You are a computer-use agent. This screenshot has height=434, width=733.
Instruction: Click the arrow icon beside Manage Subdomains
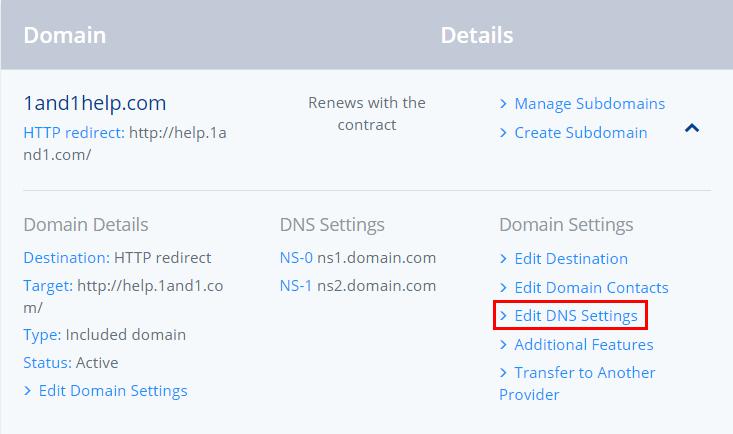point(503,104)
